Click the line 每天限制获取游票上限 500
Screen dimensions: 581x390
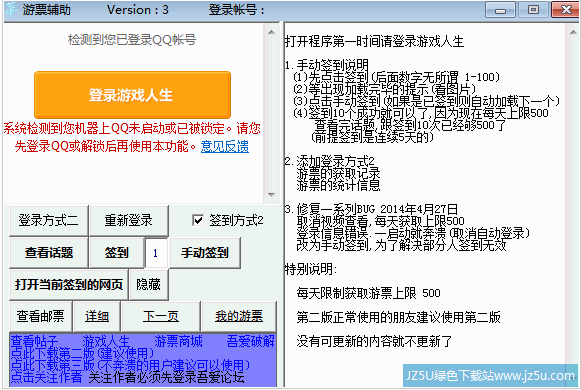pos(368,293)
